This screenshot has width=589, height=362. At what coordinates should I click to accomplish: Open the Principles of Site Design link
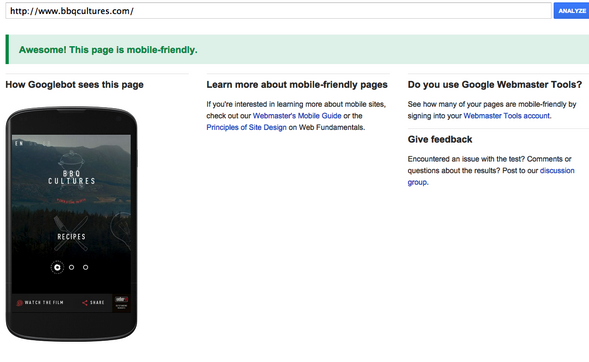(246, 127)
